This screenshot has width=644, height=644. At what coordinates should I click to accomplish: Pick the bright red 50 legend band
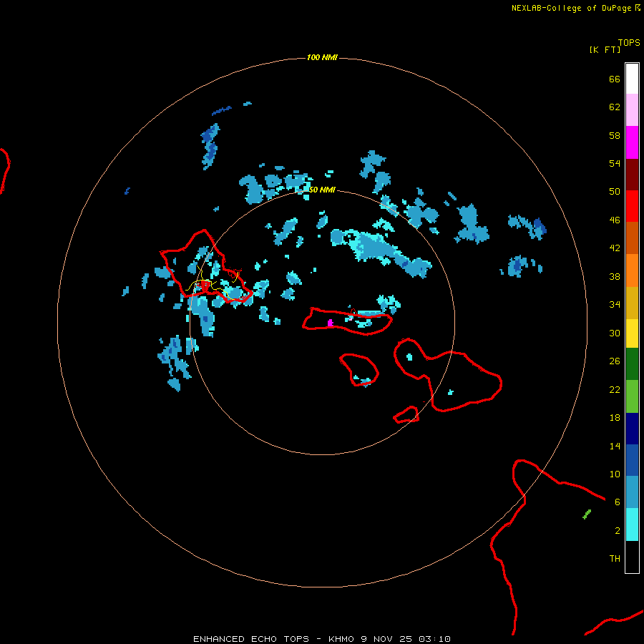(632, 206)
